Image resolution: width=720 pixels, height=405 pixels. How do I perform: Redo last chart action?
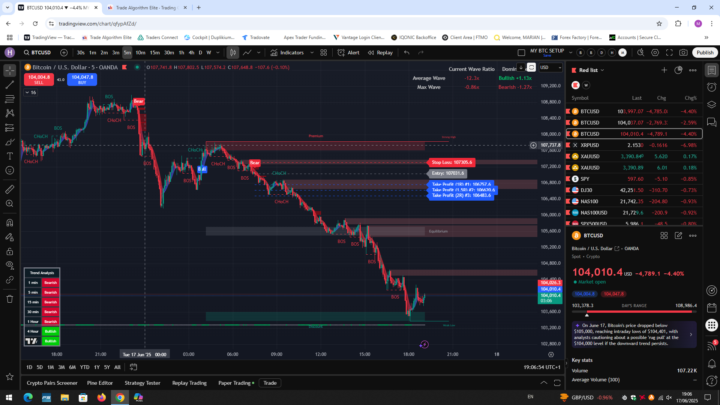coord(421,53)
